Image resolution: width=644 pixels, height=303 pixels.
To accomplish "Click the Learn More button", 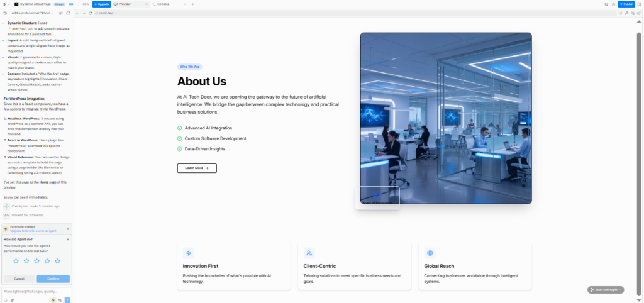I will (197, 168).
